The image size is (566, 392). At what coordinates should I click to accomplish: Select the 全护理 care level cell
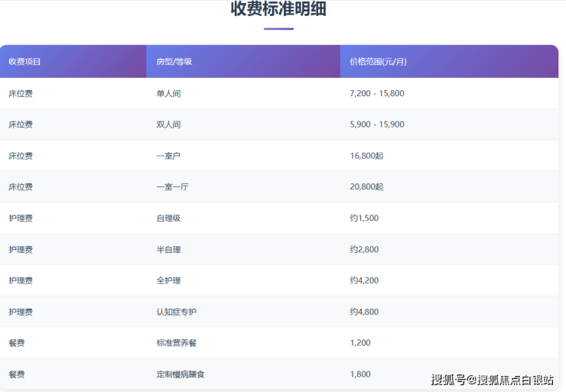pos(168,281)
